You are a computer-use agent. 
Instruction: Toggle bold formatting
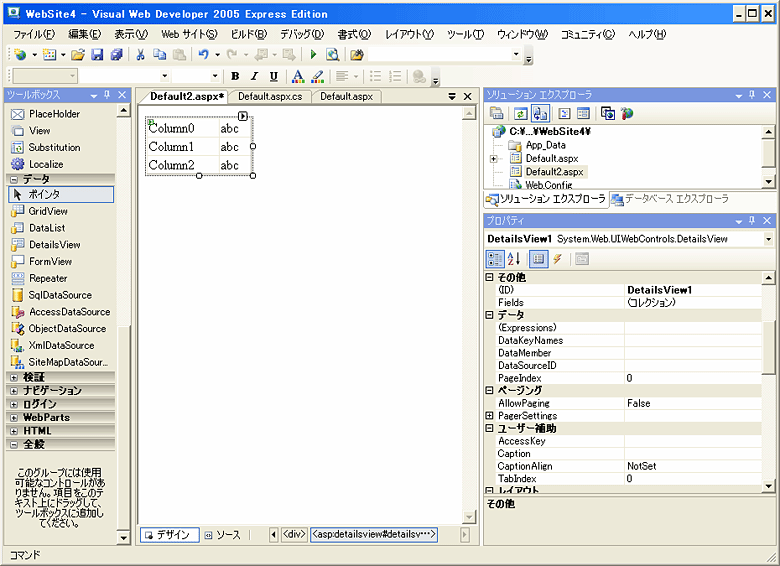click(235, 76)
